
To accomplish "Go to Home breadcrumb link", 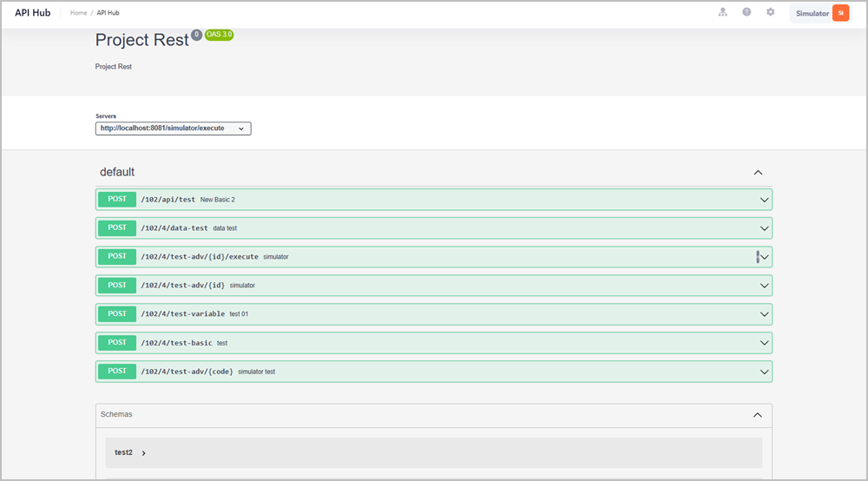I will [x=79, y=13].
